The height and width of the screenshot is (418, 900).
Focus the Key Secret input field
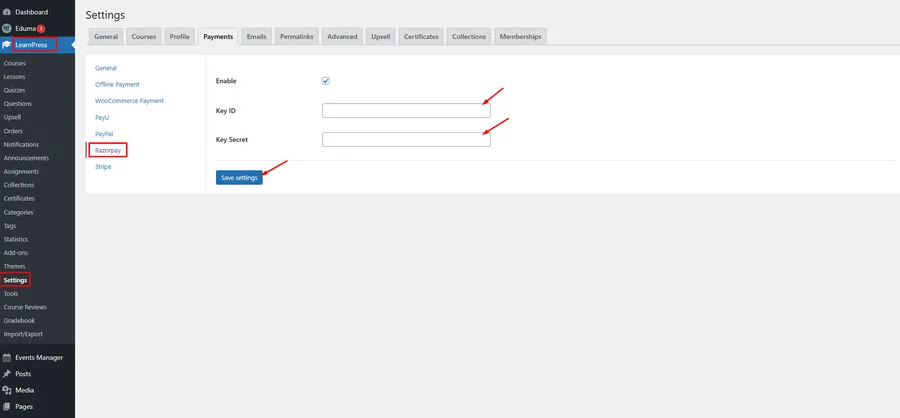click(x=406, y=140)
